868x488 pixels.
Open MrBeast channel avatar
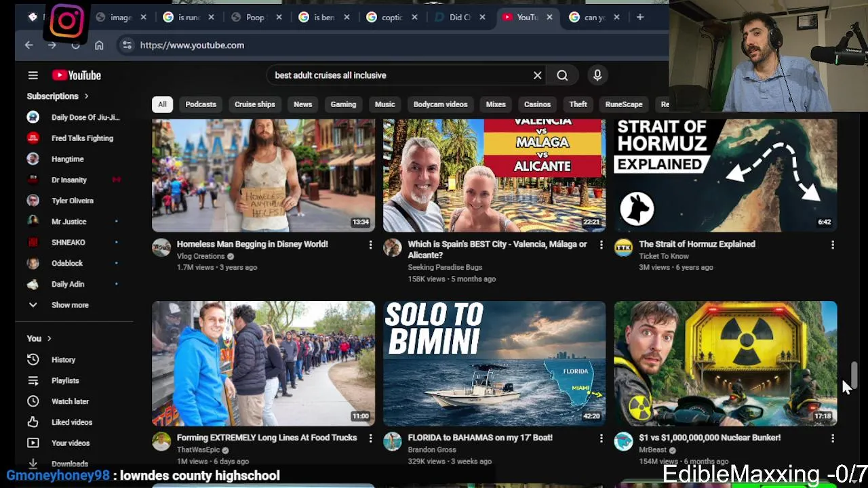pos(623,442)
